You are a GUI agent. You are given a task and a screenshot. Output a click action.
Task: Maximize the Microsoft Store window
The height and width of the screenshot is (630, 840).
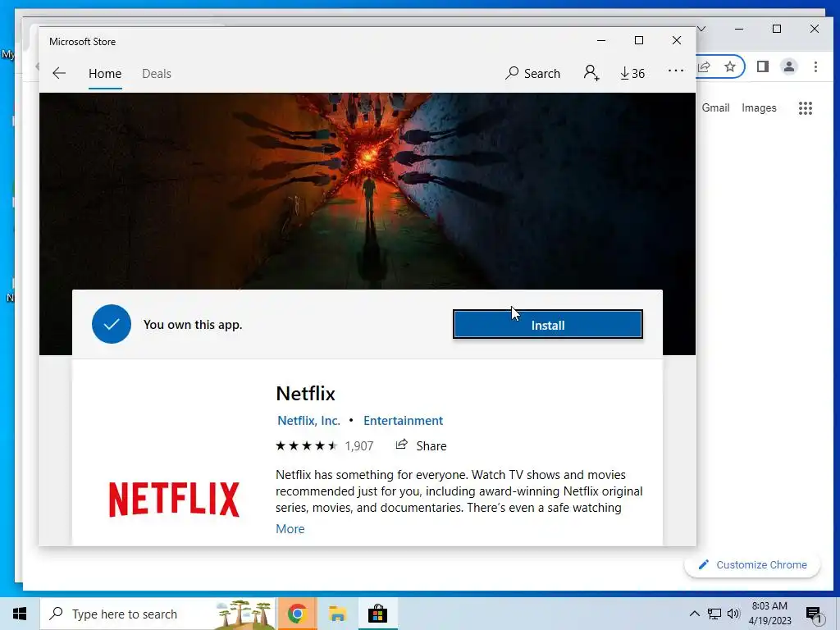coord(638,41)
